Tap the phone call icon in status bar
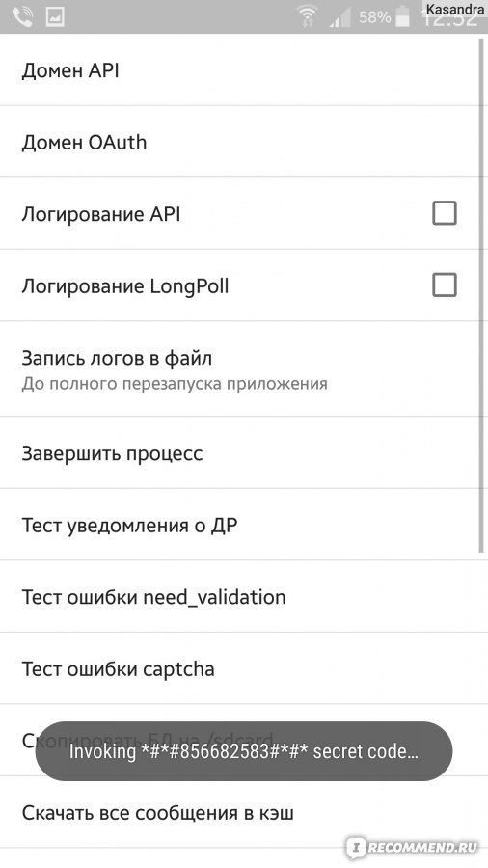488x868 pixels. [x=22, y=16]
